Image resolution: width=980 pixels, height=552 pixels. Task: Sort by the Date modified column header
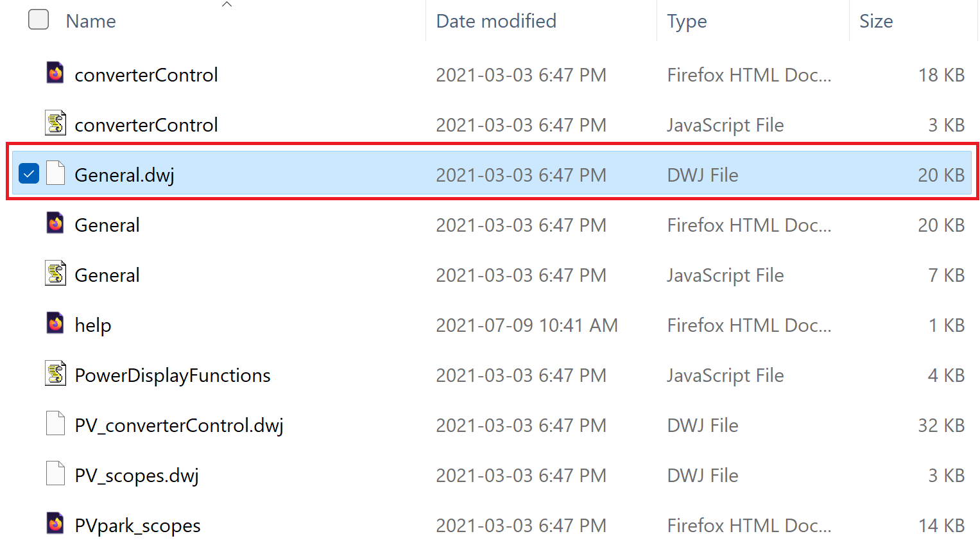[x=495, y=21]
